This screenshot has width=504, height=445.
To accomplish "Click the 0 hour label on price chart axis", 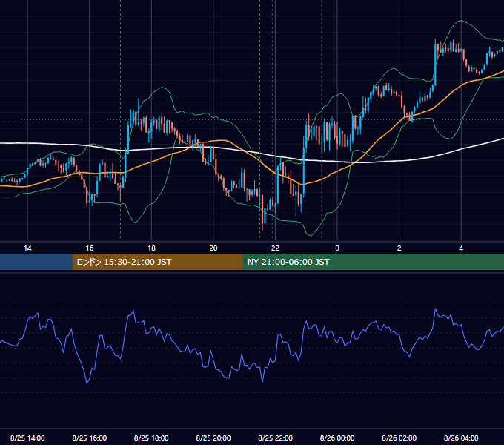I will [337, 248].
